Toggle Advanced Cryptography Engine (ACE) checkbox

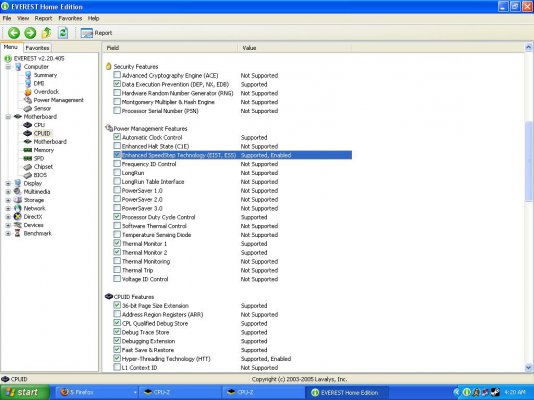[x=117, y=75]
